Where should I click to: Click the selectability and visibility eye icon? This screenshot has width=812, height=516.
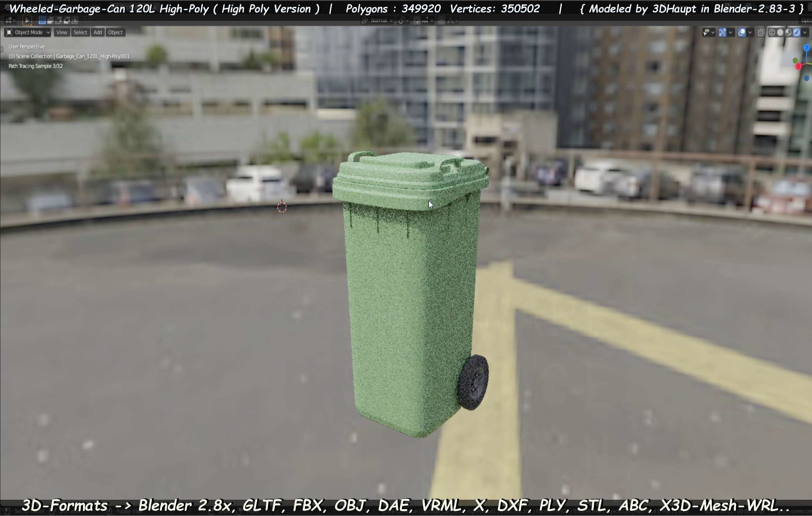pos(706,32)
